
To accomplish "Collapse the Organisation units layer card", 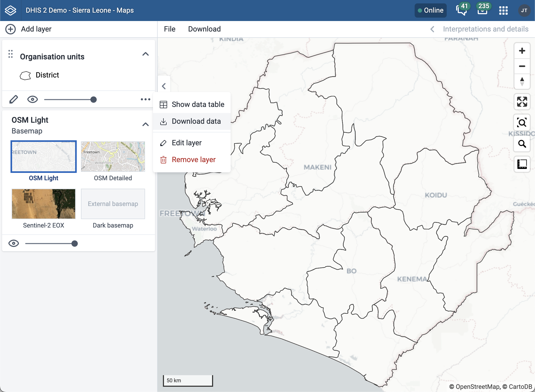I will click(x=146, y=54).
